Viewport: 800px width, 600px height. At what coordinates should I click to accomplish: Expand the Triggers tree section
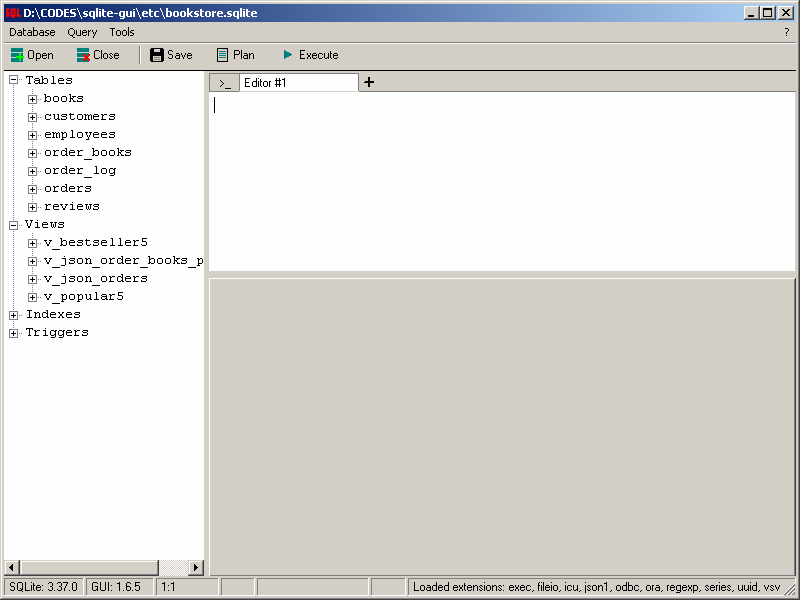click(14, 333)
